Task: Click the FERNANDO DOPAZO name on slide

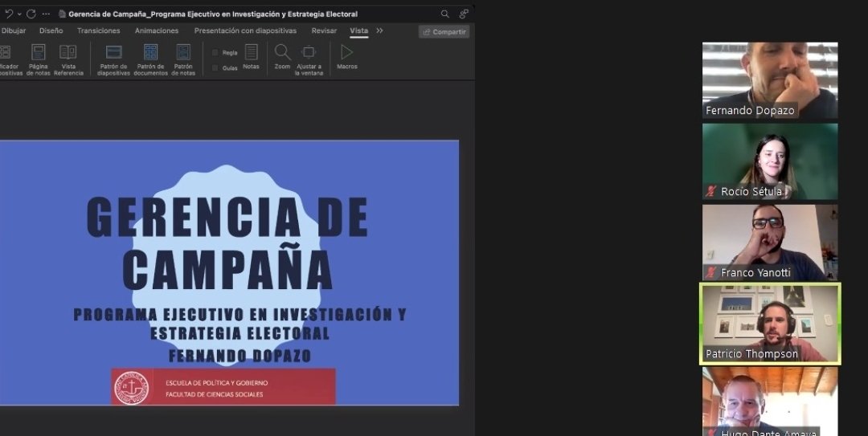Action: 240,356
